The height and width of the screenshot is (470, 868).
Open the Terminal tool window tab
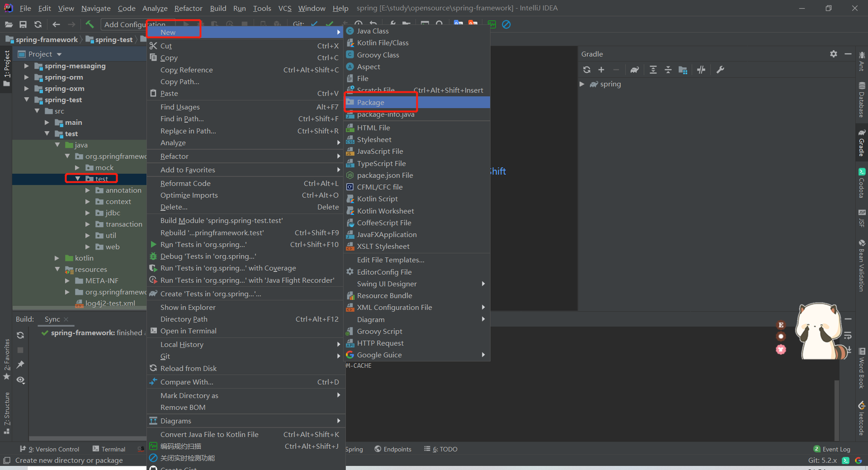click(109, 449)
